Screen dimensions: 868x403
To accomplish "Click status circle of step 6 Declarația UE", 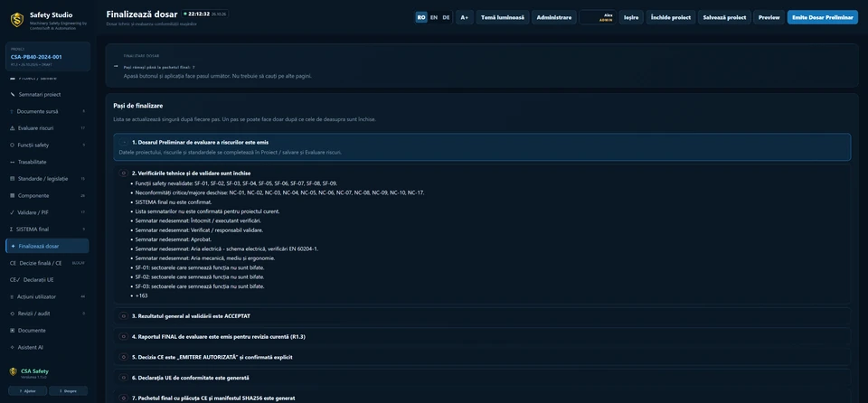I will pos(124,378).
